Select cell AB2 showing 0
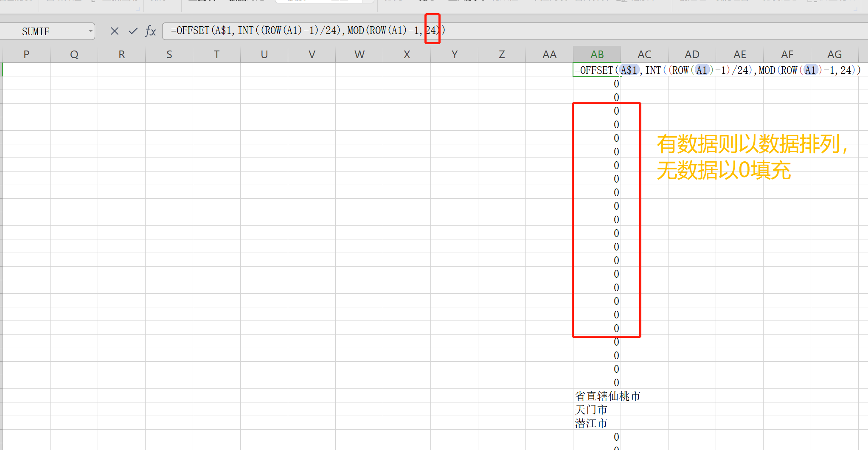The image size is (868, 450). 597,83
